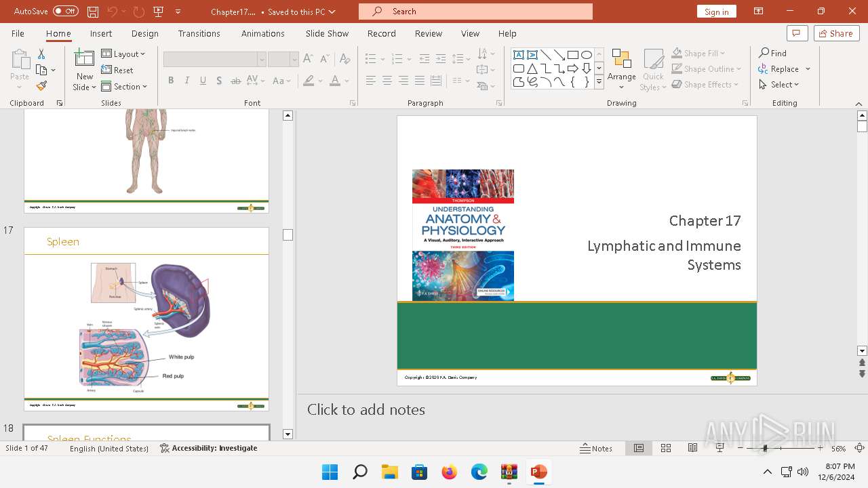Click to add notes area

[x=366, y=410]
